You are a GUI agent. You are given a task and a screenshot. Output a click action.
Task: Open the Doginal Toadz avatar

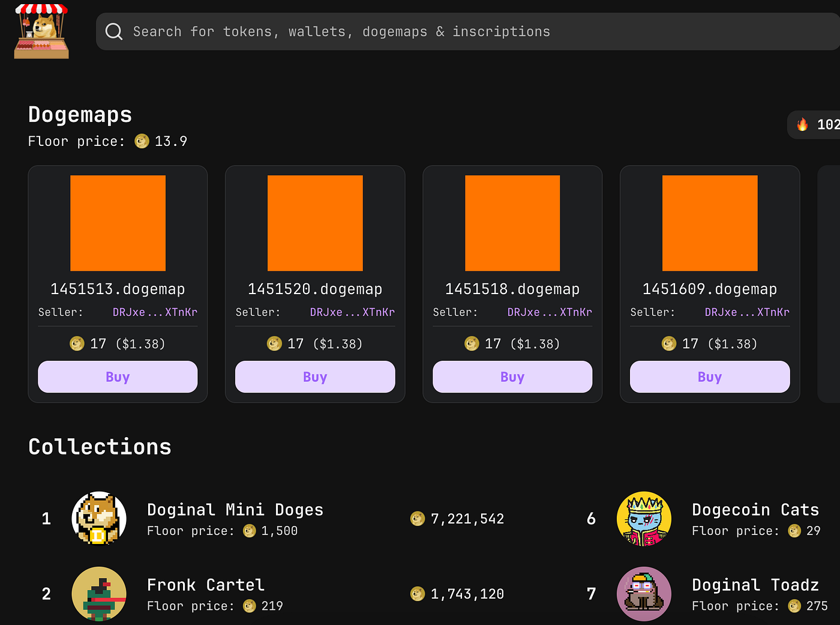pyautogui.click(x=644, y=594)
